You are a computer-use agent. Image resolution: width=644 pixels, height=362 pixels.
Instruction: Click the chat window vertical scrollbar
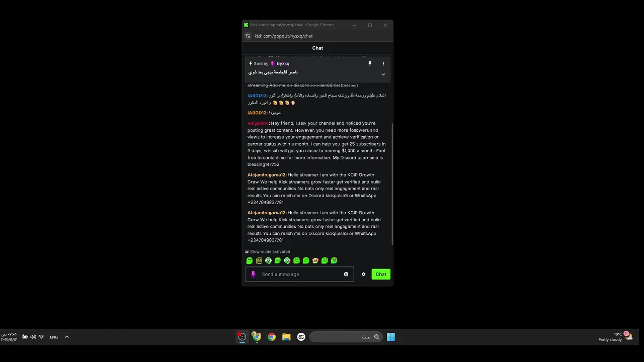(x=392, y=184)
